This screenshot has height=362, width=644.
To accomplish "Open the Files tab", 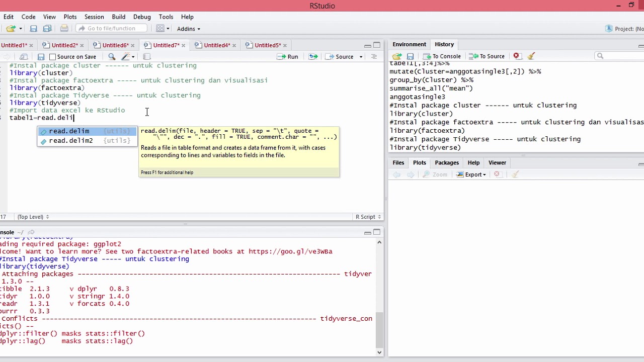I will (398, 163).
